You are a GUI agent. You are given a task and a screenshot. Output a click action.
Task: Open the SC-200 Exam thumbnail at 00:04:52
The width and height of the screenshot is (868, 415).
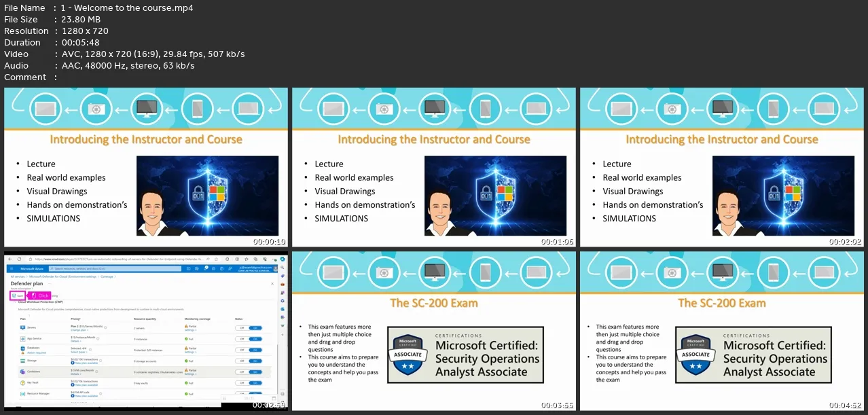pyautogui.click(x=722, y=331)
